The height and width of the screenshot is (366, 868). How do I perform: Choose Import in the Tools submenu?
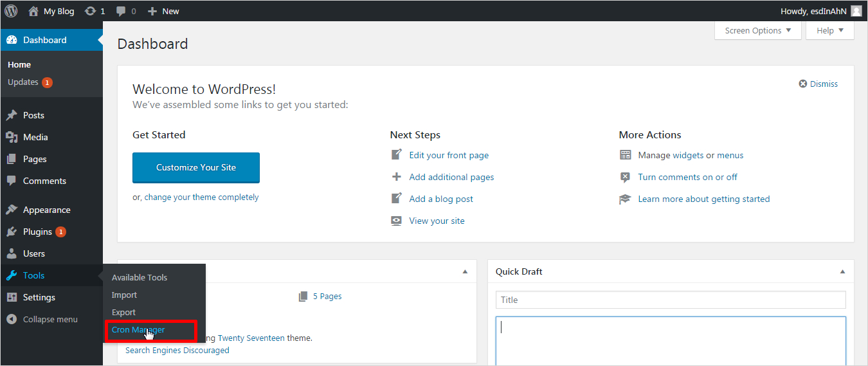[124, 295]
